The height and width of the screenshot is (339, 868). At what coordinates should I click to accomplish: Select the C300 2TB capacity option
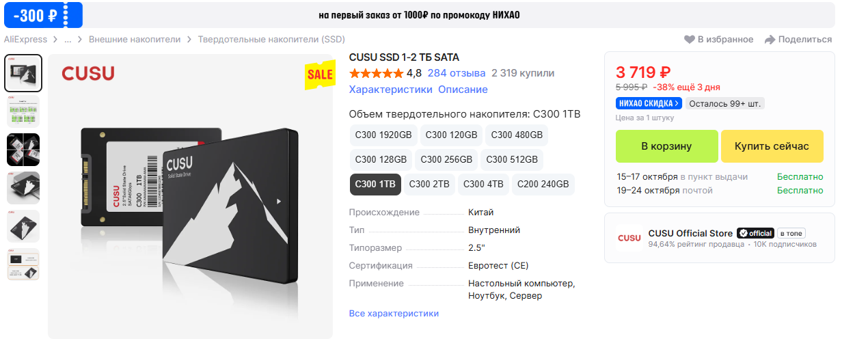pos(429,184)
